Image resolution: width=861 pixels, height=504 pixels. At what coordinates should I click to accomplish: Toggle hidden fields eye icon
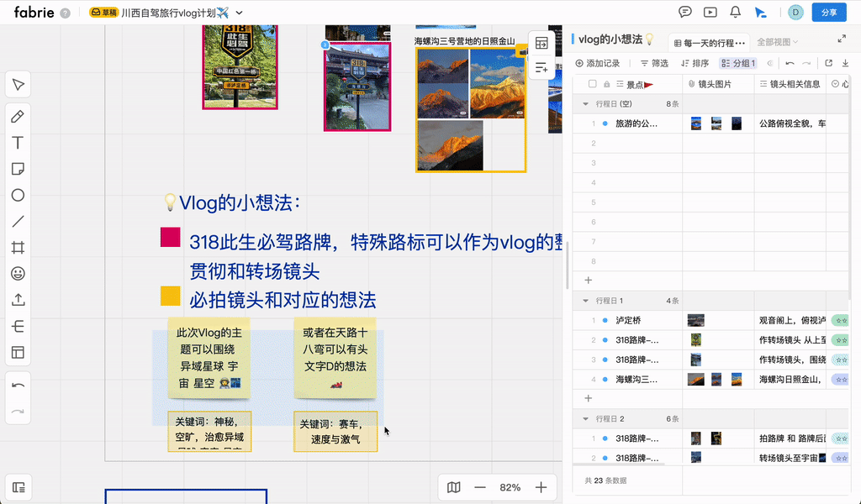pyautogui.click(x=770, y=63)
